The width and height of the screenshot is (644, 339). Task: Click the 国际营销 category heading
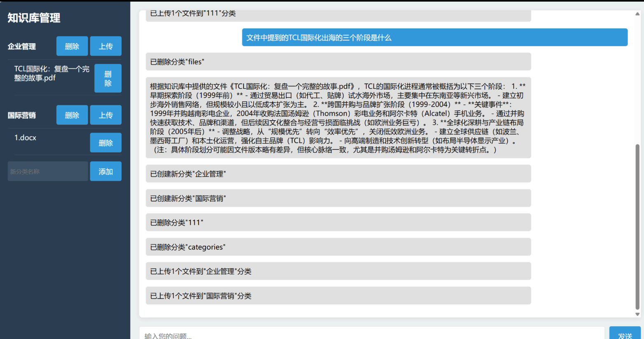(x=22, y=115)
